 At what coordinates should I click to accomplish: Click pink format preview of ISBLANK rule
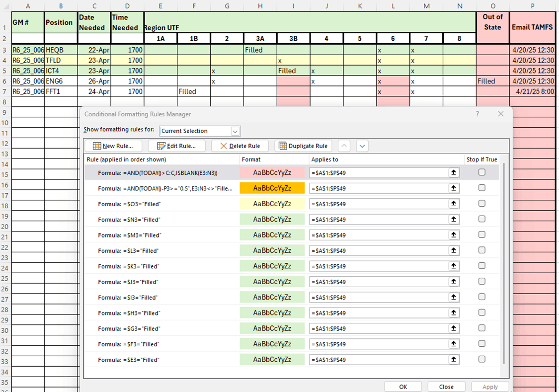tap(272, 172)
